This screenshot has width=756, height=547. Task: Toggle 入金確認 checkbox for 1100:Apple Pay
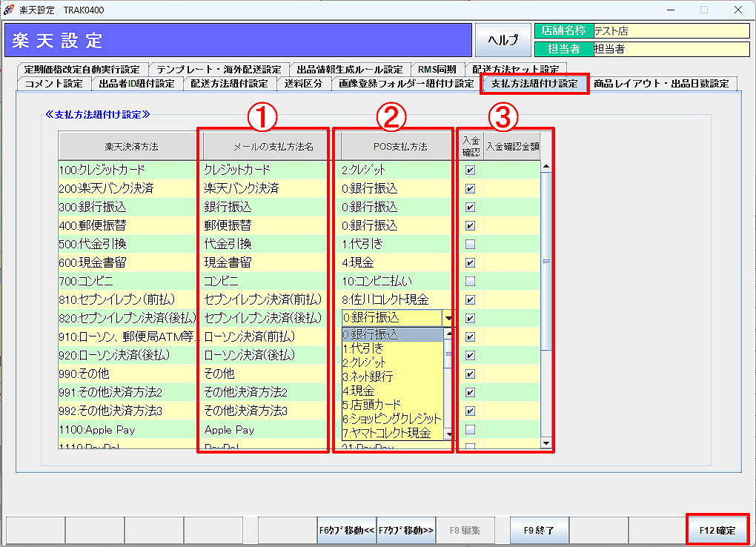[x=469, y=429]
